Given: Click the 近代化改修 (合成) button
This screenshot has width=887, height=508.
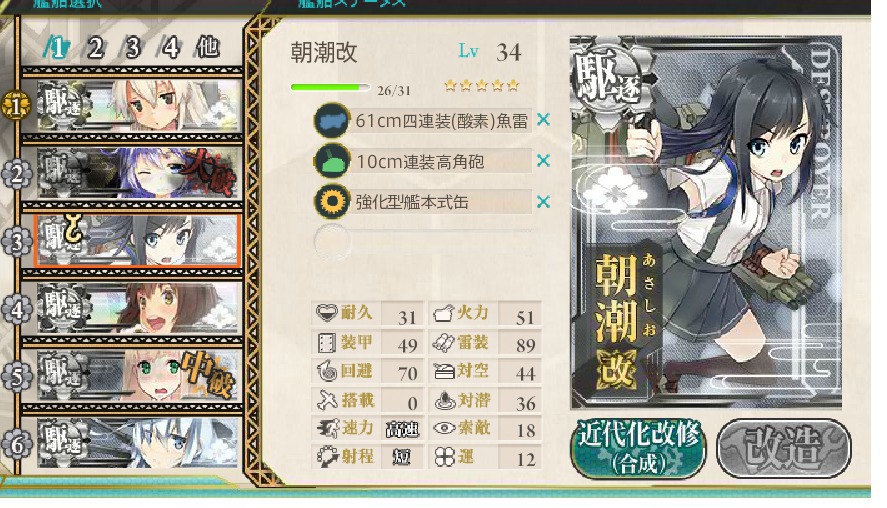Looking at the screenshot, I should (x=639, y=447).
